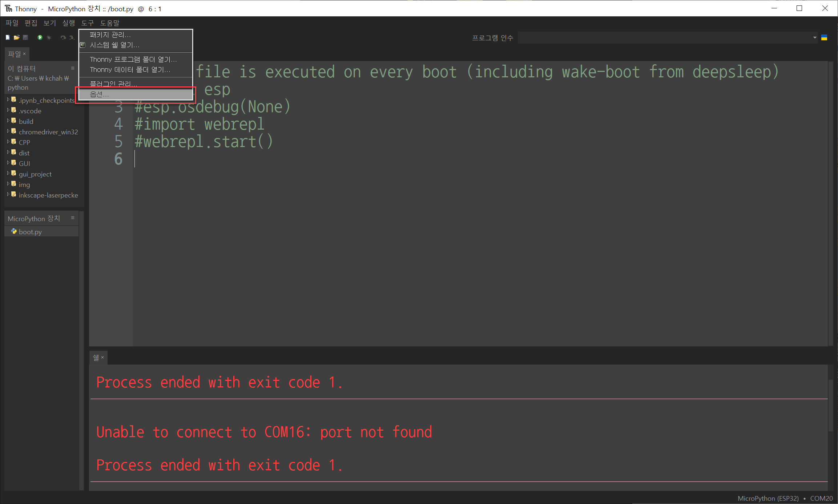Expand the chromedriver_win32 folder
The height and width of the screenshot is (504, 838).
coord(8,131)
